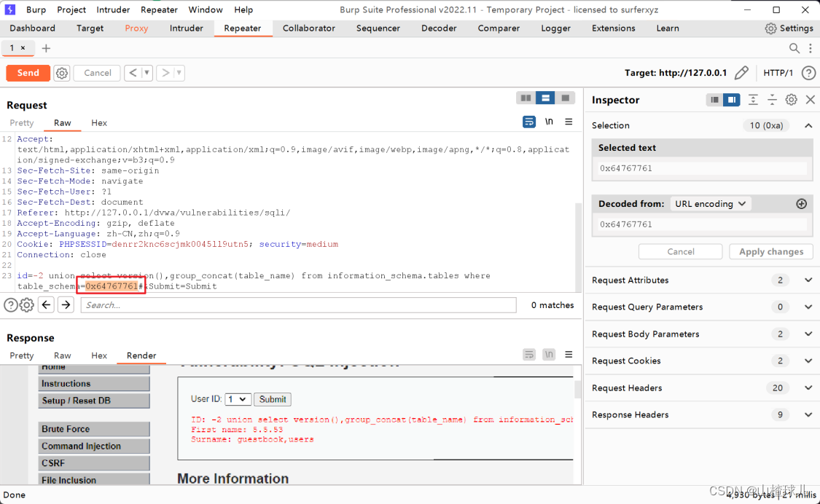Select request Pretty view tab
The image size is (820, 504).
21,123
